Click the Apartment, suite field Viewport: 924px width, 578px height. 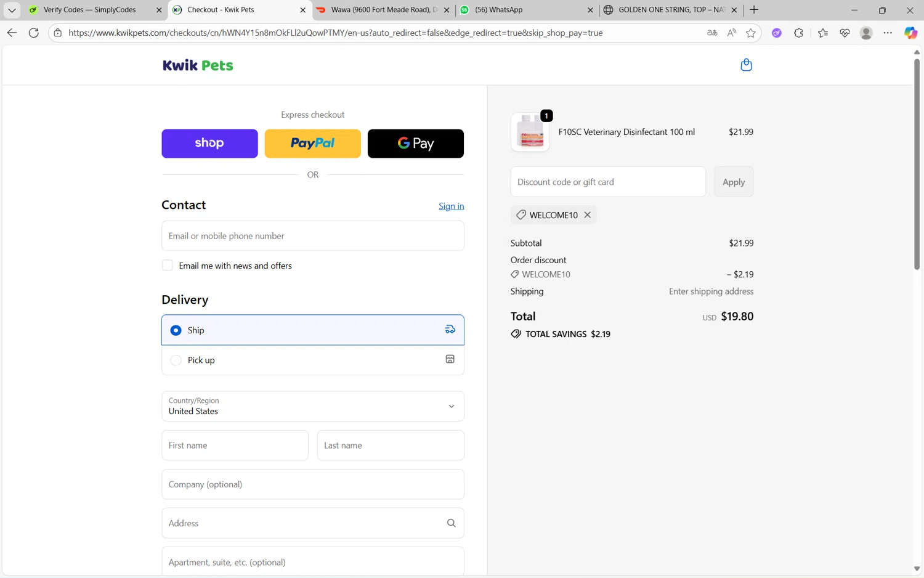(312, 561)
